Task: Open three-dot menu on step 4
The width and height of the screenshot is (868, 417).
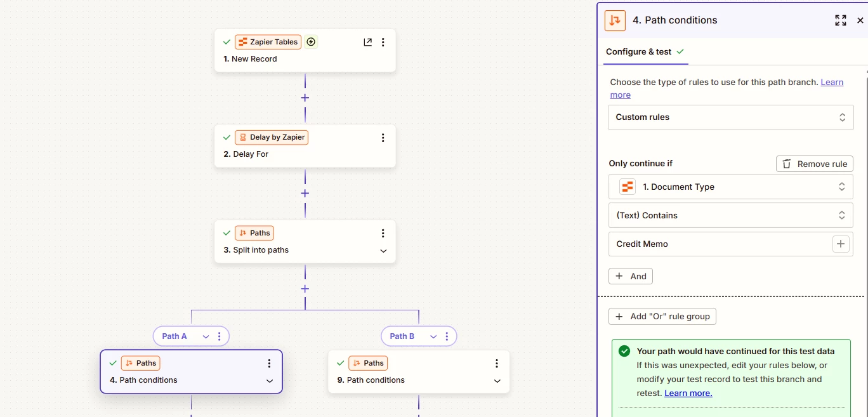Action: 270,364
